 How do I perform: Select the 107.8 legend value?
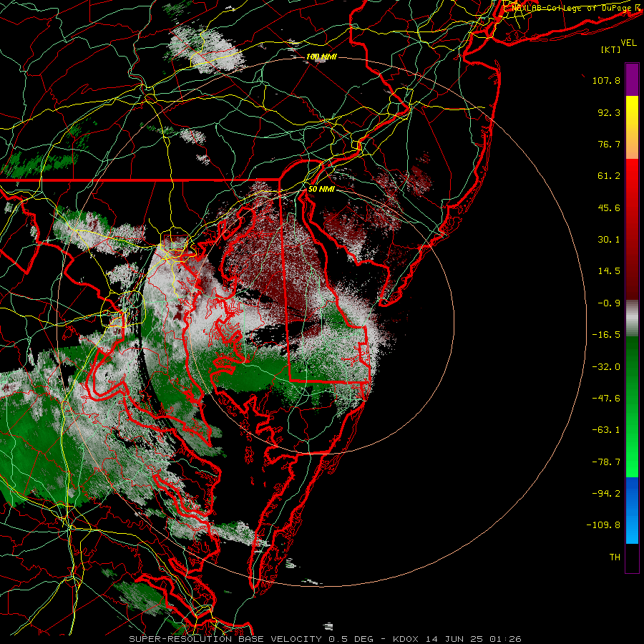pos(606,80)
